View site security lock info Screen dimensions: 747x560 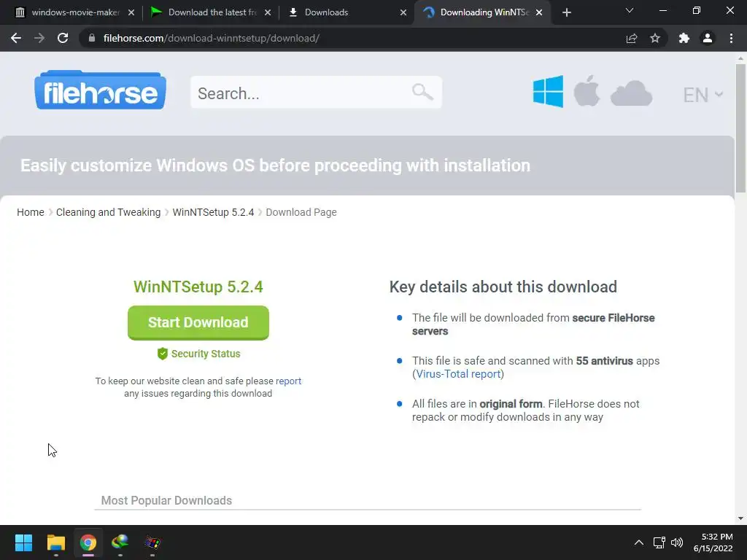coord(92,38)
